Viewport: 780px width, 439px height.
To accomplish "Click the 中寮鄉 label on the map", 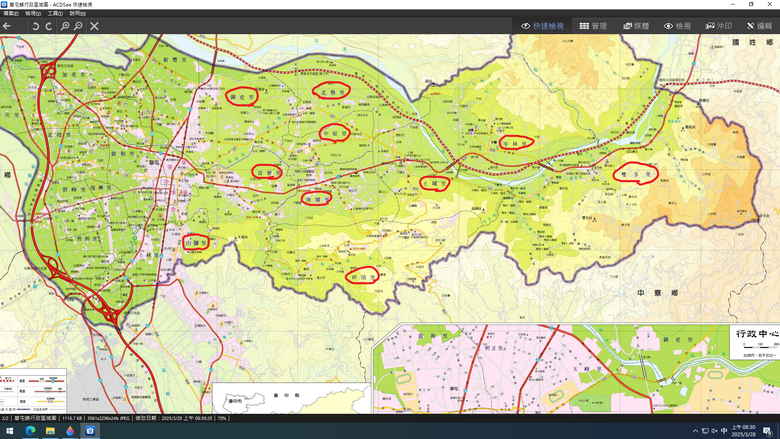I will [658, 293].
